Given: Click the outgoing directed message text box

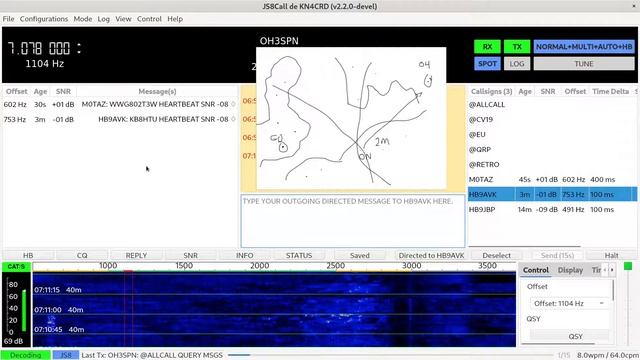Looking at the screenshot, I should [353, 221].
